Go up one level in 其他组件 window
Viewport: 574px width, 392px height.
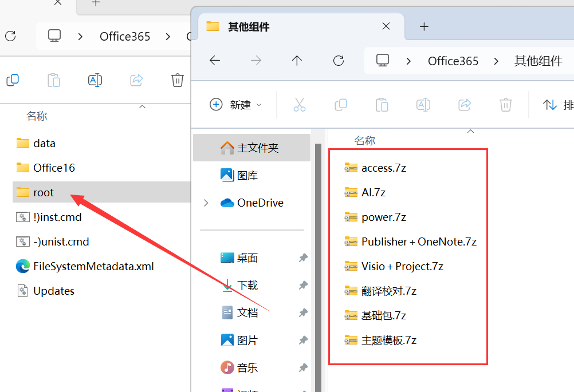pos(297,60)
